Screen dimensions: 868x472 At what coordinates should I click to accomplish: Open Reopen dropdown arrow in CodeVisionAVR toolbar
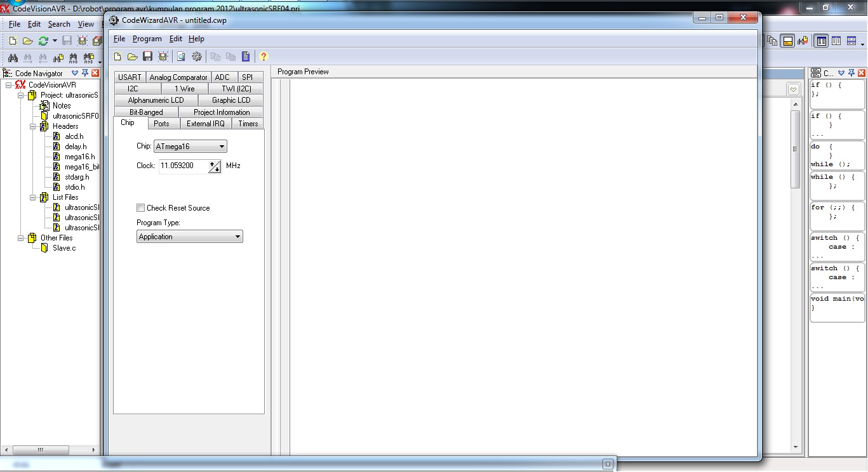[x=55, y=41]
